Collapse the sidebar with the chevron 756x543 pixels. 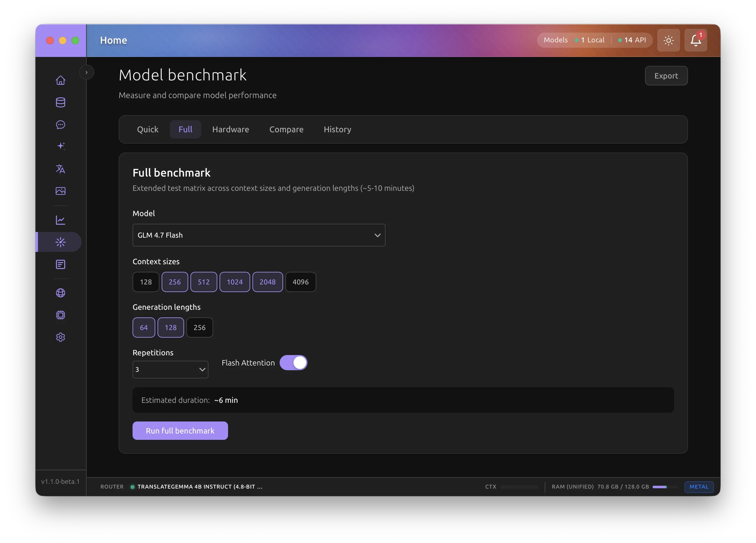[87, 72]
